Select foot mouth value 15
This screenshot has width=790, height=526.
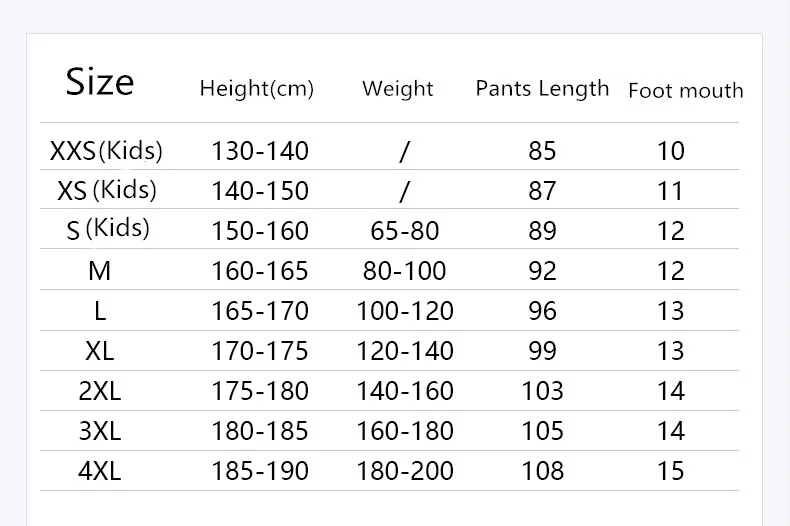671,471
